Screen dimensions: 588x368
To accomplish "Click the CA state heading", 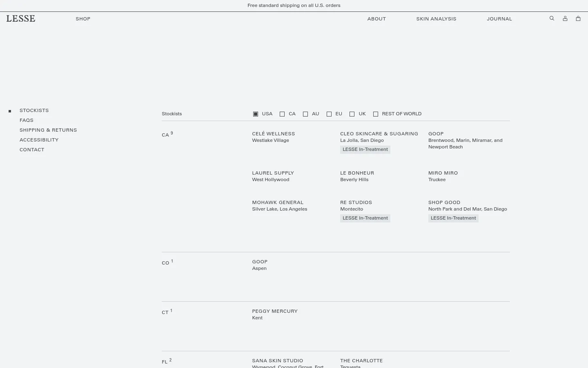I will point(165,135).
